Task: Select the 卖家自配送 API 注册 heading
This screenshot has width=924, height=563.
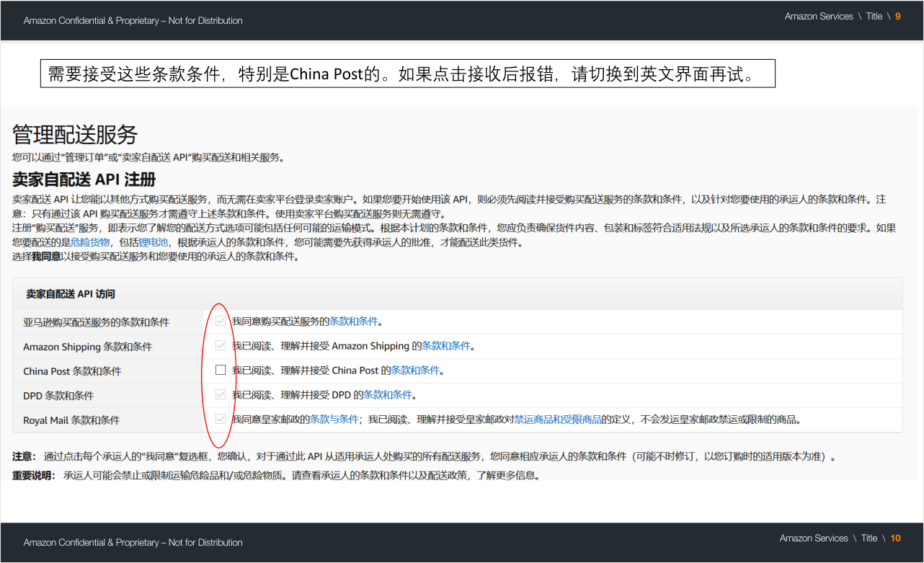Action: pos(84,179)
